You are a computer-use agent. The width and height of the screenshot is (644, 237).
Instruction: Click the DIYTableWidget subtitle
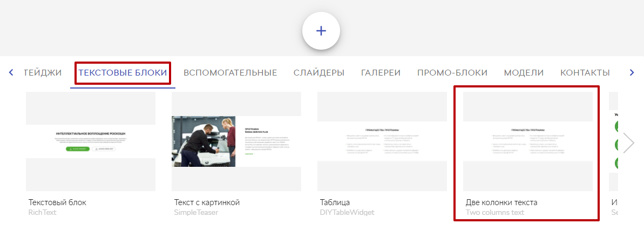(347, 212)
